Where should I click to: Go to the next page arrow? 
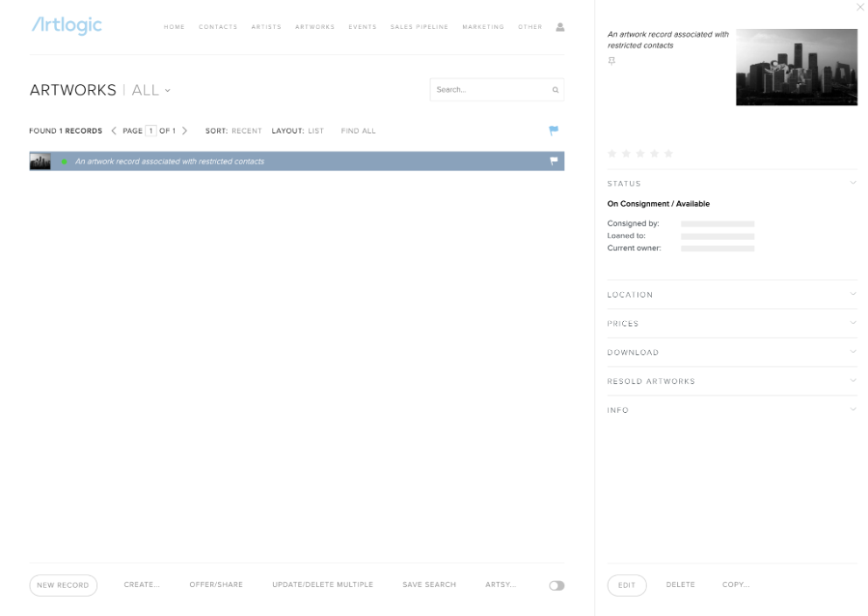pyautogui.click(x=185, y=131)
